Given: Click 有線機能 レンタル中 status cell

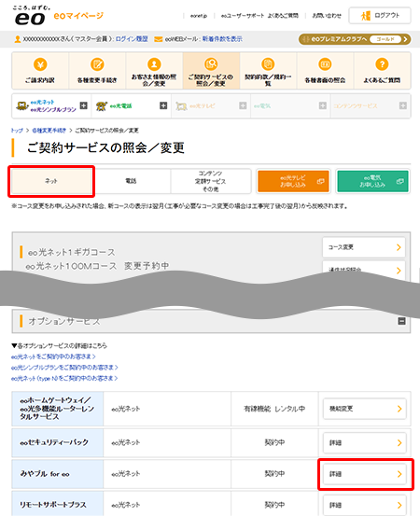Looking at the screenshot, I should click(x=274, y=409).
